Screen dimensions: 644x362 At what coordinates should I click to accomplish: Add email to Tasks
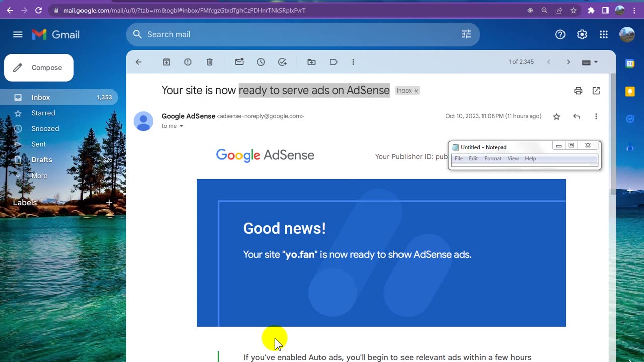point(282,62)
